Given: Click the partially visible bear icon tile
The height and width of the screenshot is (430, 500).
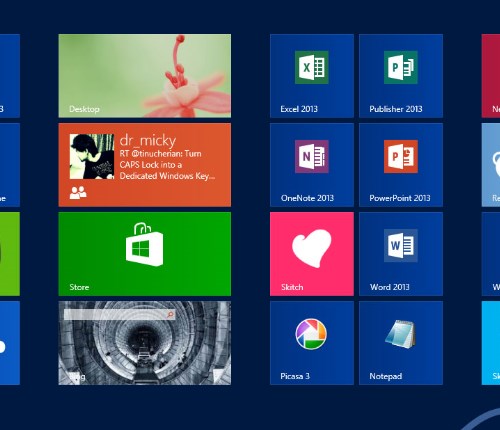Looking at the screenshot, I should click(491, 165).
